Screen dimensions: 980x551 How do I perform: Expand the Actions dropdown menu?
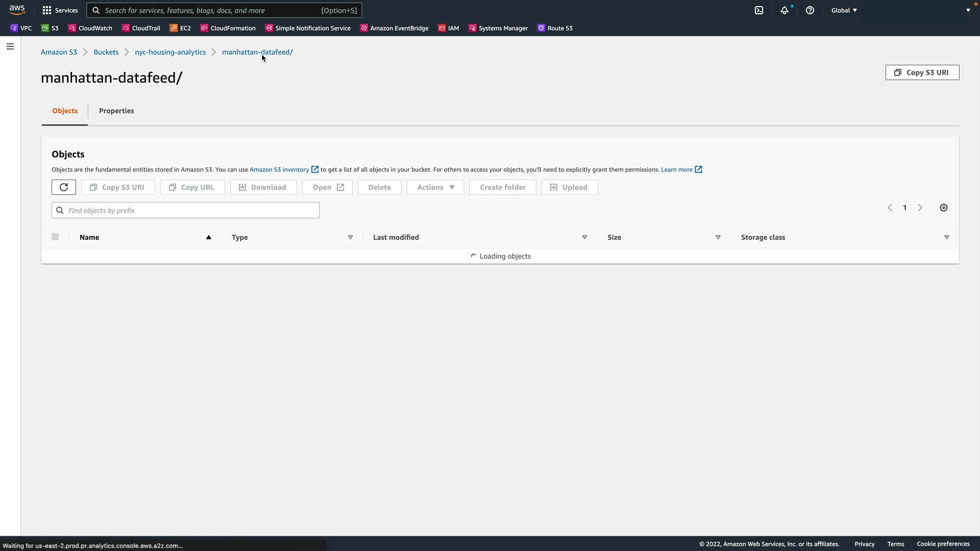[x=435, y=187]
